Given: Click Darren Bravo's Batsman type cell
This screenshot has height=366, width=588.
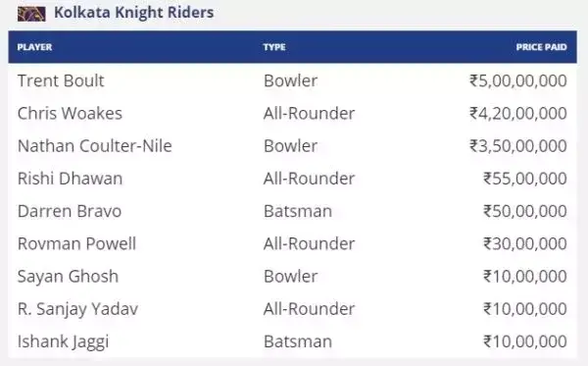Looking at the screenshot, I should coord(298,211).
